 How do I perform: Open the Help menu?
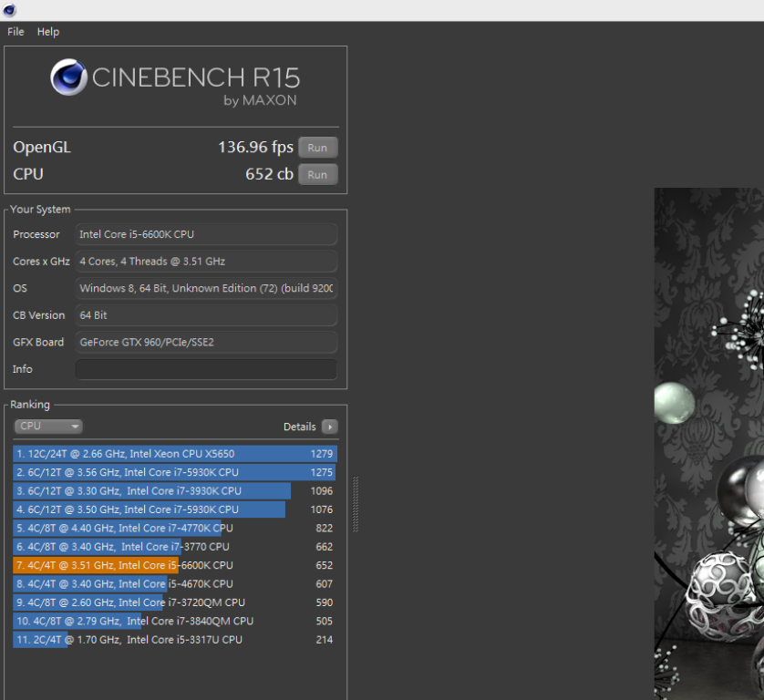(48, 32)
